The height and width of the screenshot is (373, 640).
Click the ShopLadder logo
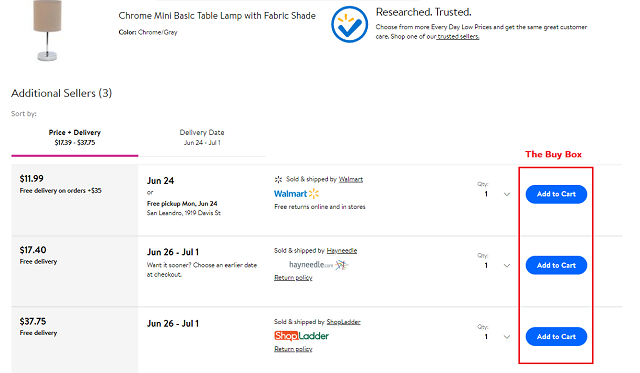(301, 336)
